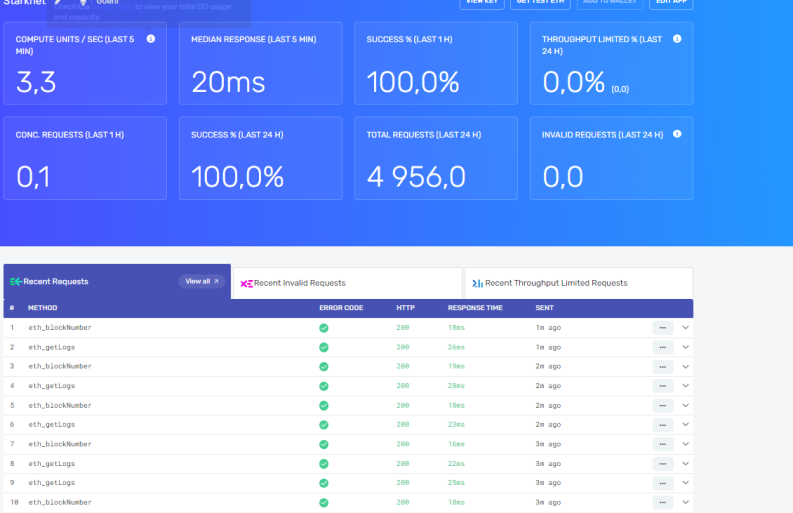Viewport: 793px width, 513px height.
Task: Expand row 8 details chevron
Action: point(685,463)
